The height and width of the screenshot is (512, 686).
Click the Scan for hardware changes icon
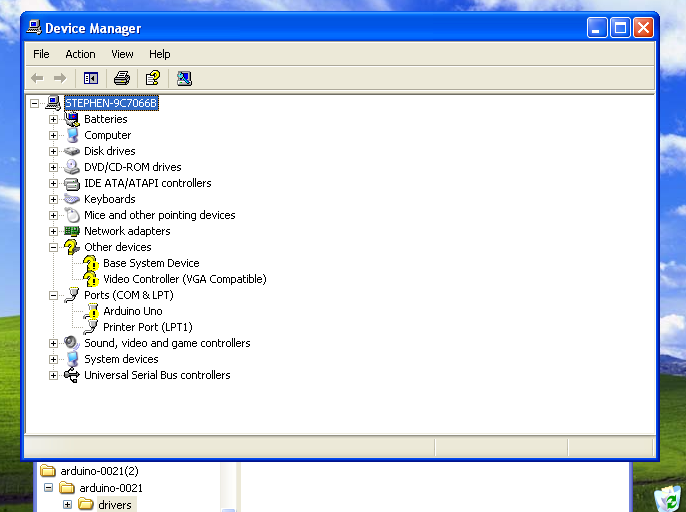coord(184,78)
